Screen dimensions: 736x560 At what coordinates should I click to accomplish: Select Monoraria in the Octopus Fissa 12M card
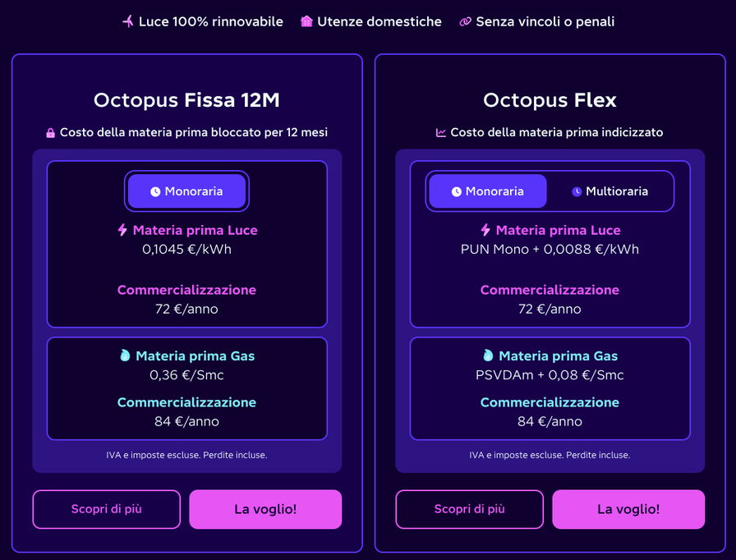(x=187, y=191)
